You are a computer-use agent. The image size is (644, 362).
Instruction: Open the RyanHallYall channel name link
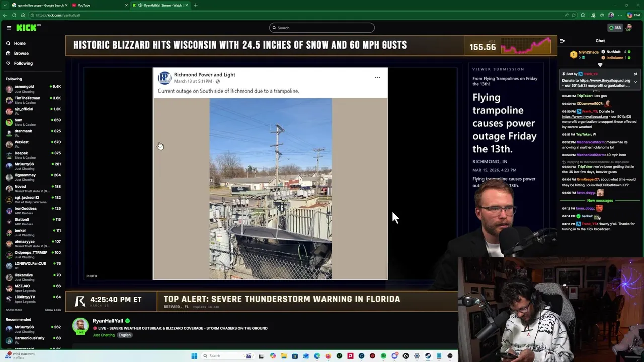[x=108, y=321]
